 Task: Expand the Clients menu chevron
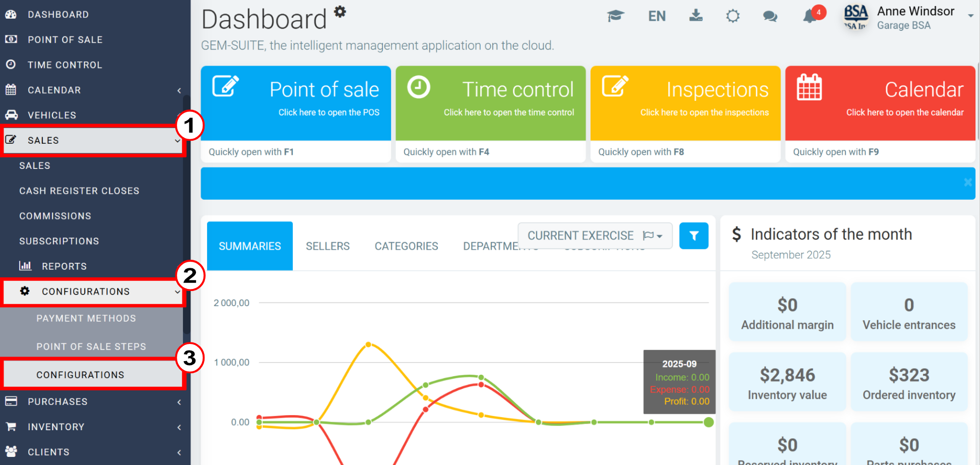coord(179,452)
